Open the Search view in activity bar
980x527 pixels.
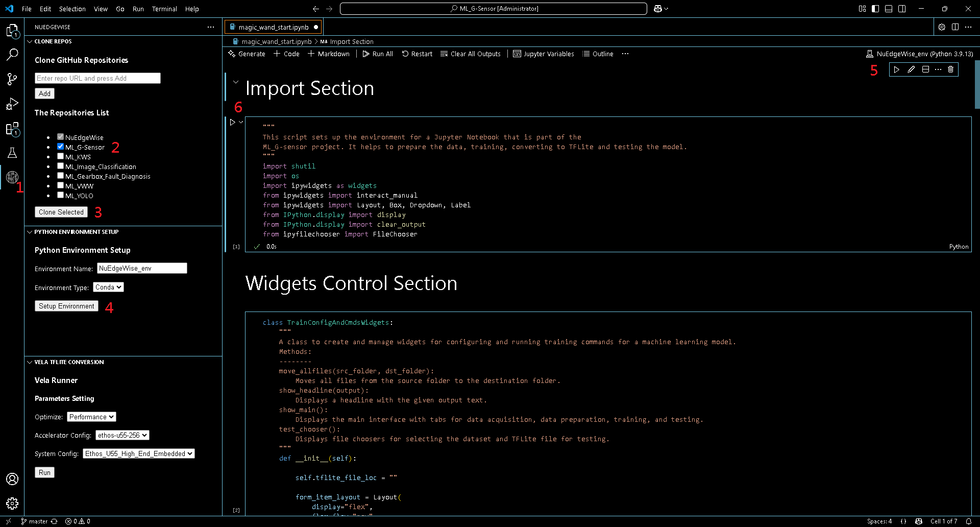point(12,55)
